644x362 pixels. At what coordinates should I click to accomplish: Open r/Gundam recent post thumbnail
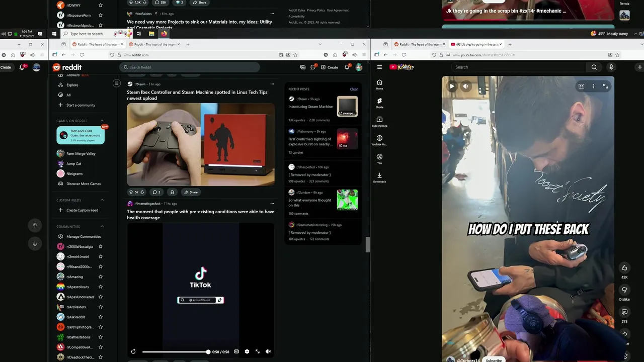(x=347, y=200)
